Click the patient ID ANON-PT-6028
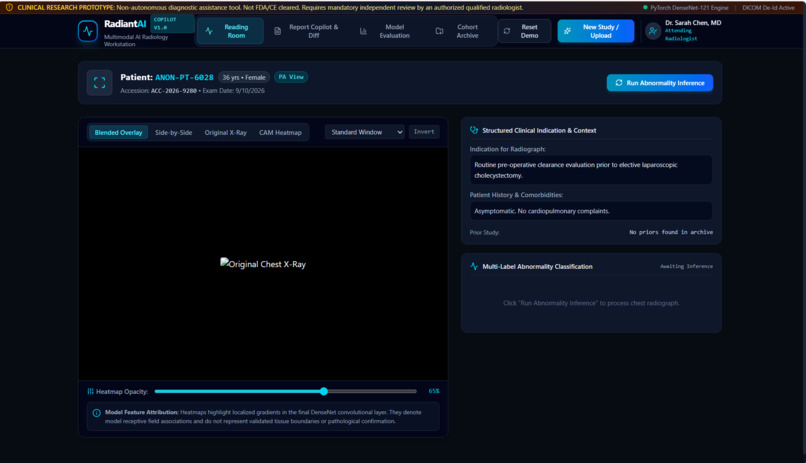Image resolution: width=806 pixels, height=463 pixels. coord(184,78)
